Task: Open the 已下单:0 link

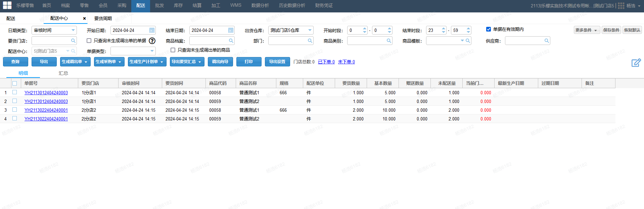Action: point(326,62)
